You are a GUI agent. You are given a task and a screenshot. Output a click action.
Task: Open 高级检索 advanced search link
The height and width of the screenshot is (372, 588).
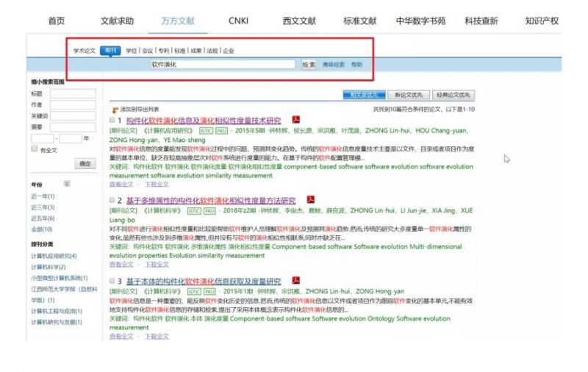pyautogui.click(x=333, y=65)
